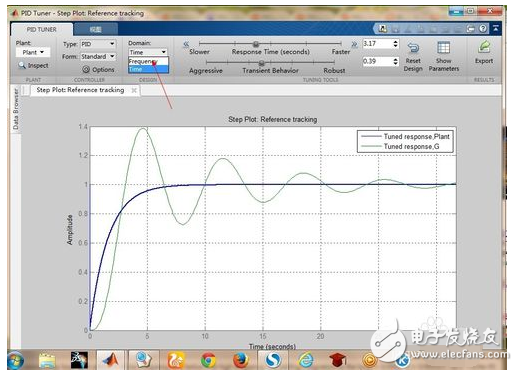Open Show Parameters table icon
Viewport: 518px width, 371px height.
444,48
